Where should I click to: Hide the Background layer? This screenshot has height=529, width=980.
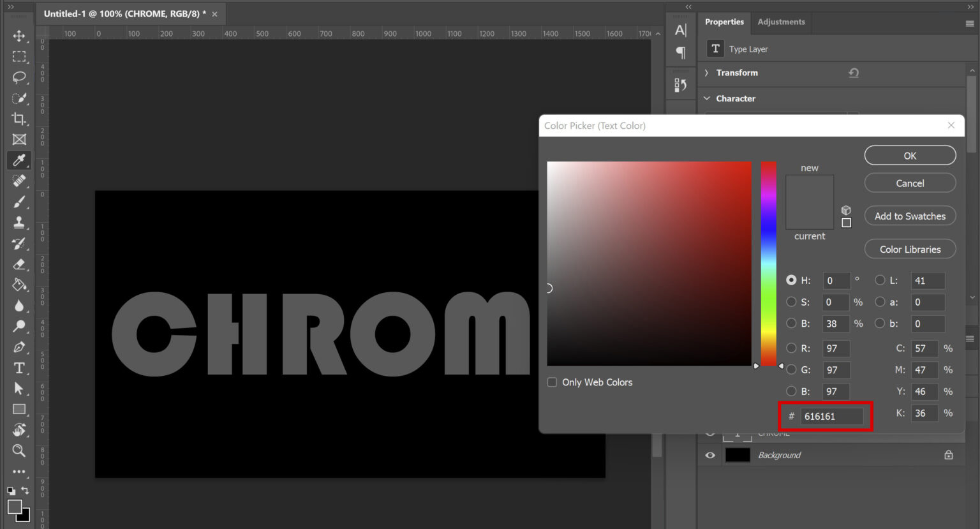coord(709,455)
